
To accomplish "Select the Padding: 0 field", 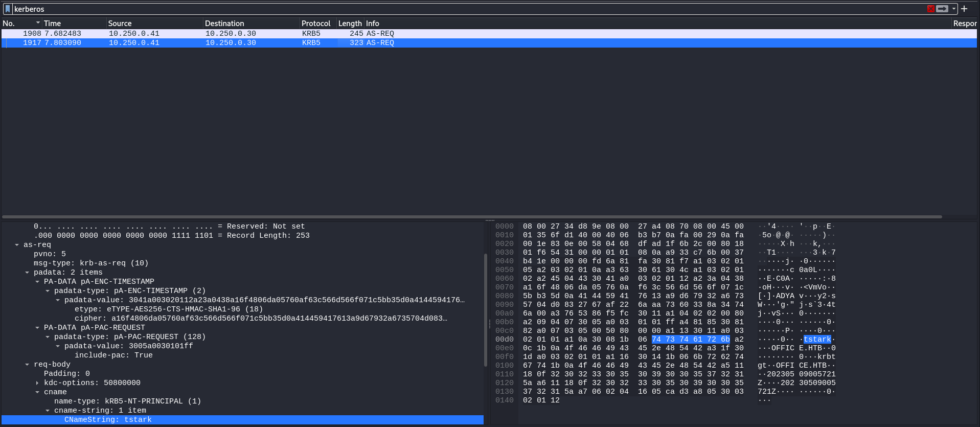I will click(x=67, y=374).
